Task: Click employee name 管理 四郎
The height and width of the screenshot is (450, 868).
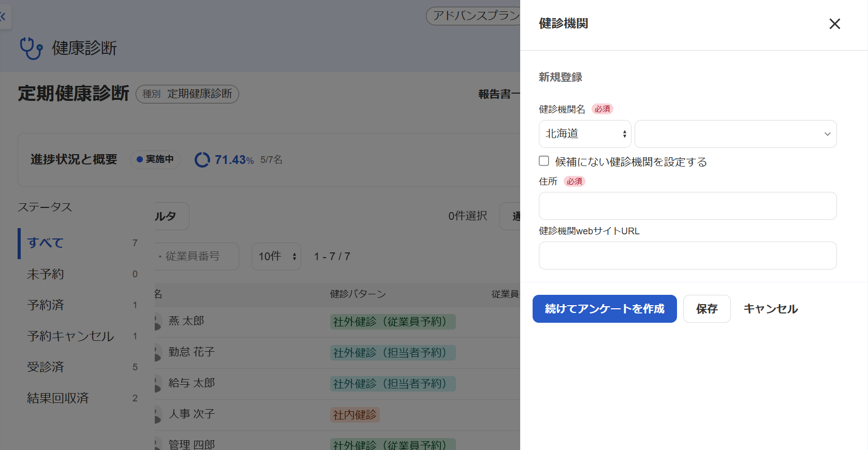Action: pyautogui.click(x=192, y=444)
